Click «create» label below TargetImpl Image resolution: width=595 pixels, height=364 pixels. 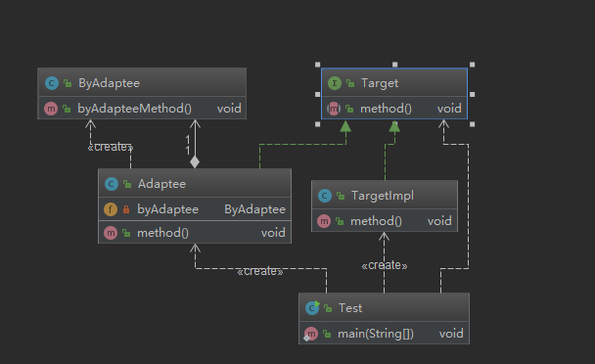point(385,265)
